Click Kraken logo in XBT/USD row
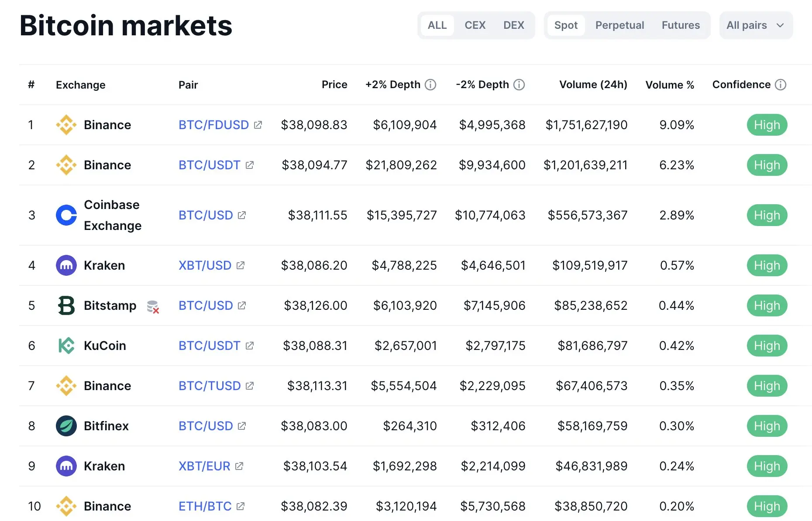Viewport: 812px width, 521px height. tap(66, 265)
